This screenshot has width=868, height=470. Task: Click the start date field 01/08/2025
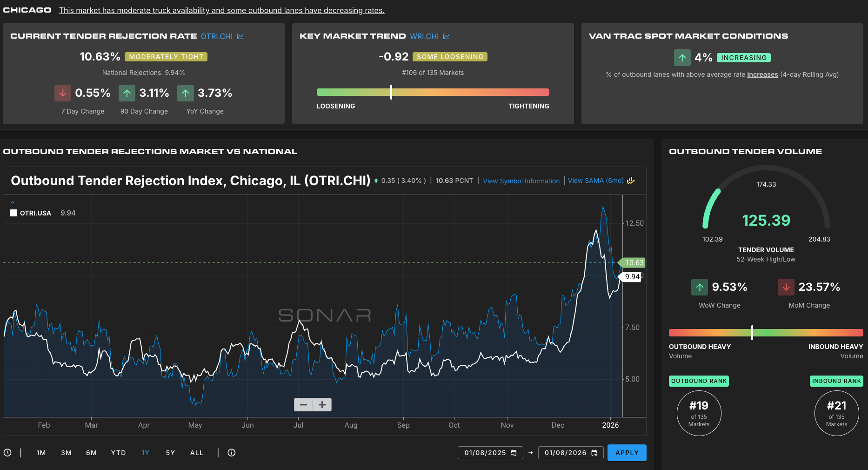point(485,453)
